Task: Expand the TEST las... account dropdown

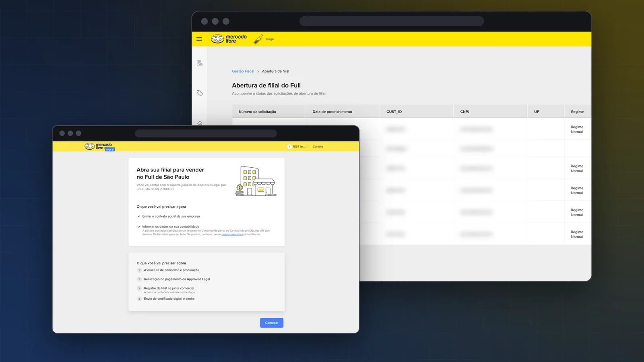Action: 300,146
